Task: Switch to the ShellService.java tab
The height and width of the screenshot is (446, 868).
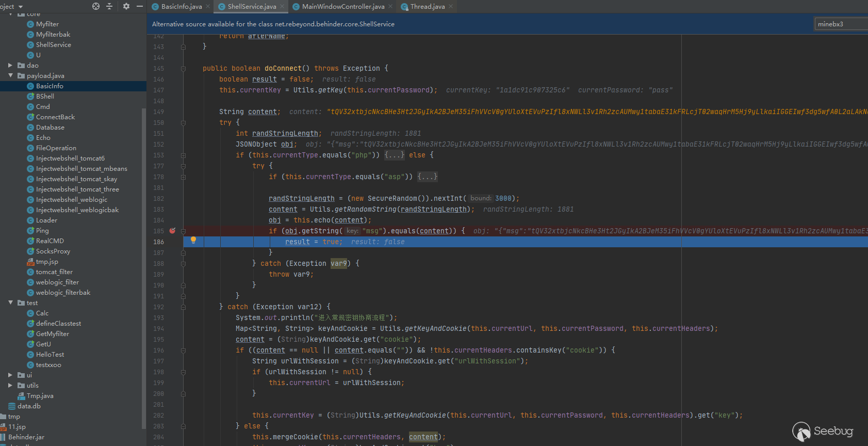Action: point(251,7)
